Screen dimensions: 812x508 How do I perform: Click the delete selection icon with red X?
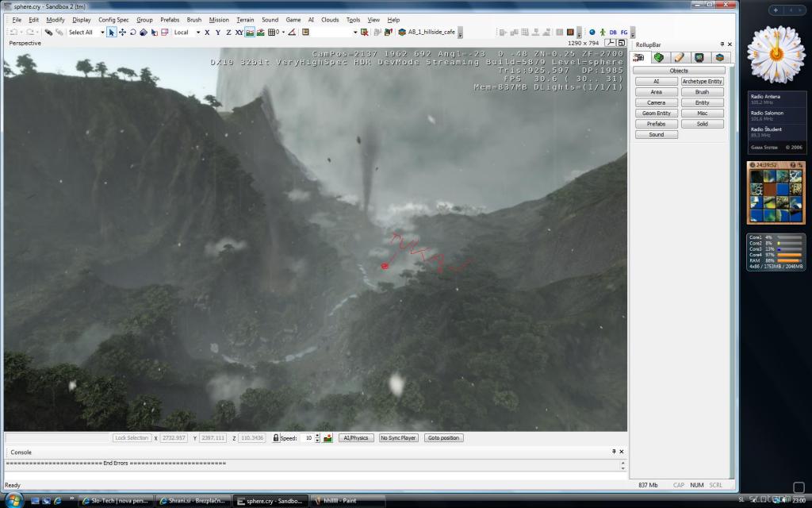(365, 32)
